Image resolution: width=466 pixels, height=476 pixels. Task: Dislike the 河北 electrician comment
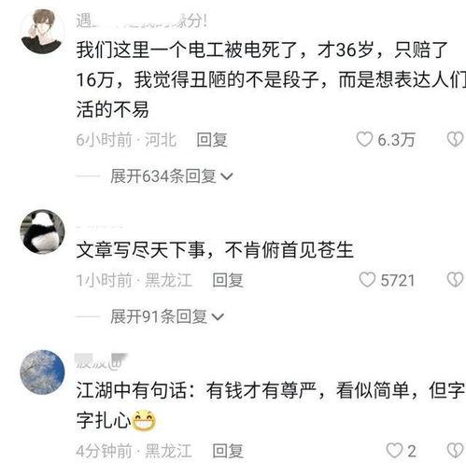[455, 139]
